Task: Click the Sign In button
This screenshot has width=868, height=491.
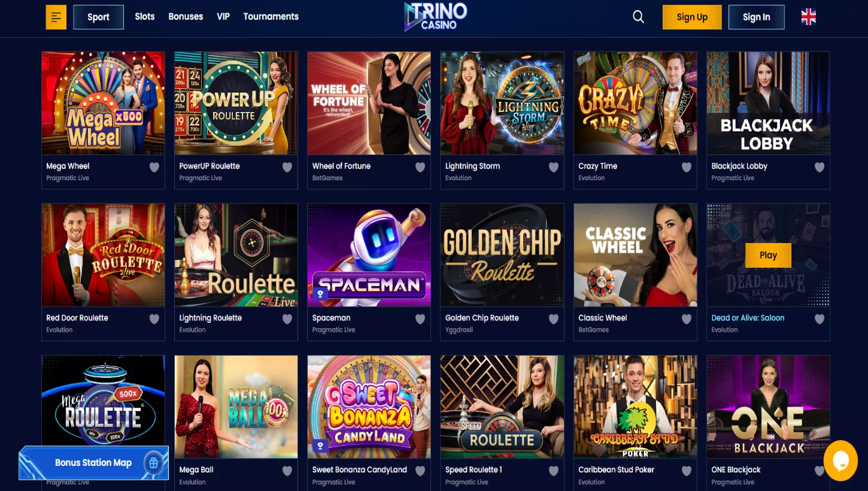Action: [x=757, y=17]
